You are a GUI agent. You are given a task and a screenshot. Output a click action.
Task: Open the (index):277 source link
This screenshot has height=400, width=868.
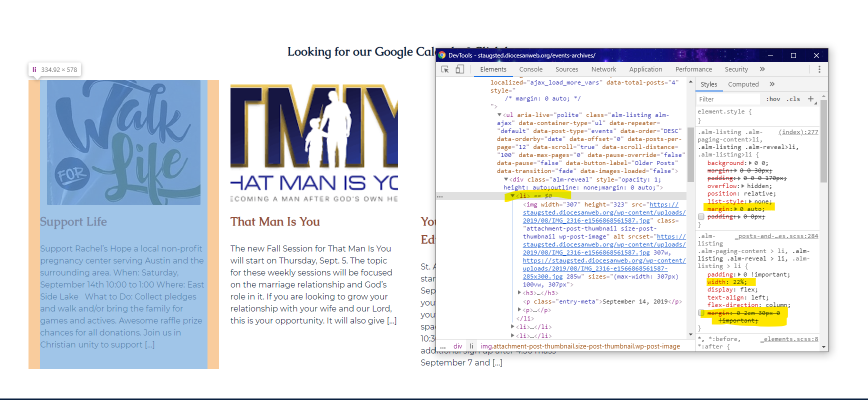pos(798,132)
